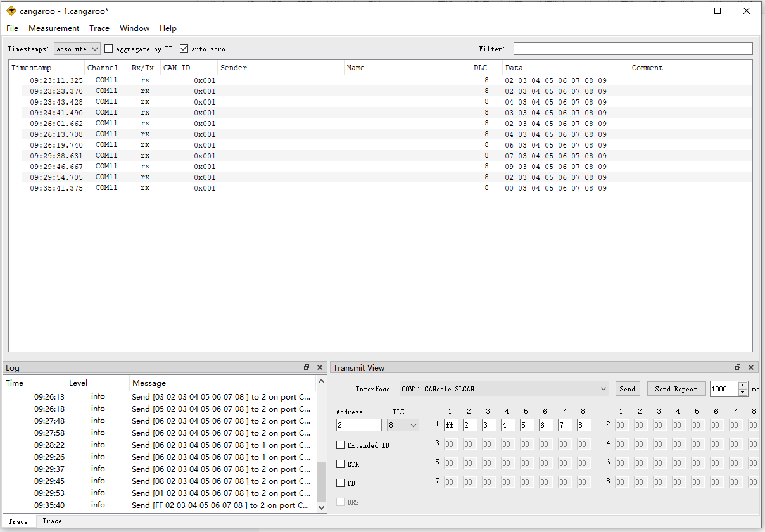Select trace row with timestamp 09:24:41.490

coord(381,113)
